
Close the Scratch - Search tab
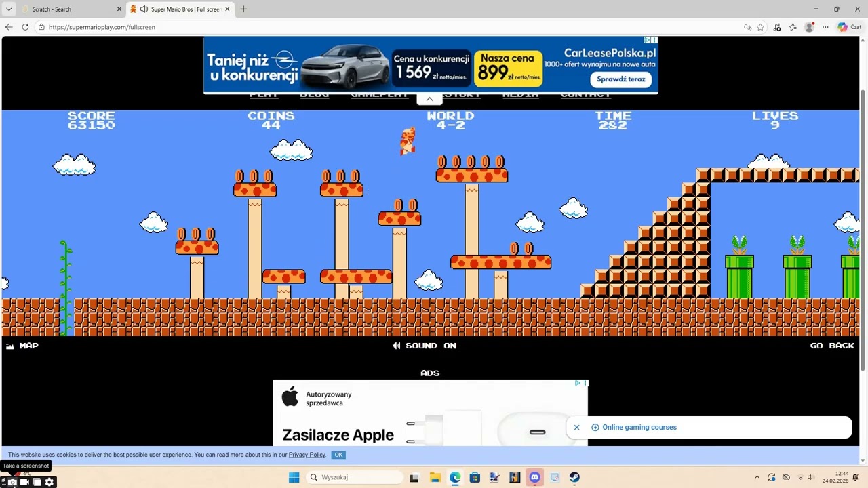click(119, 9)
